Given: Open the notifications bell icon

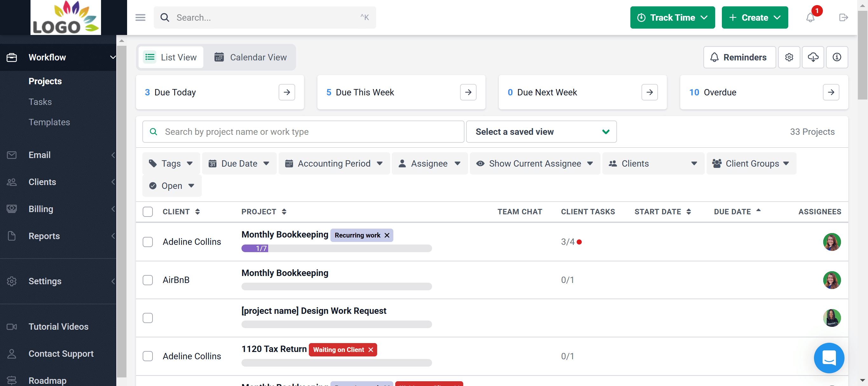Looking at the screenshot, I should click(x=810, y=17).
